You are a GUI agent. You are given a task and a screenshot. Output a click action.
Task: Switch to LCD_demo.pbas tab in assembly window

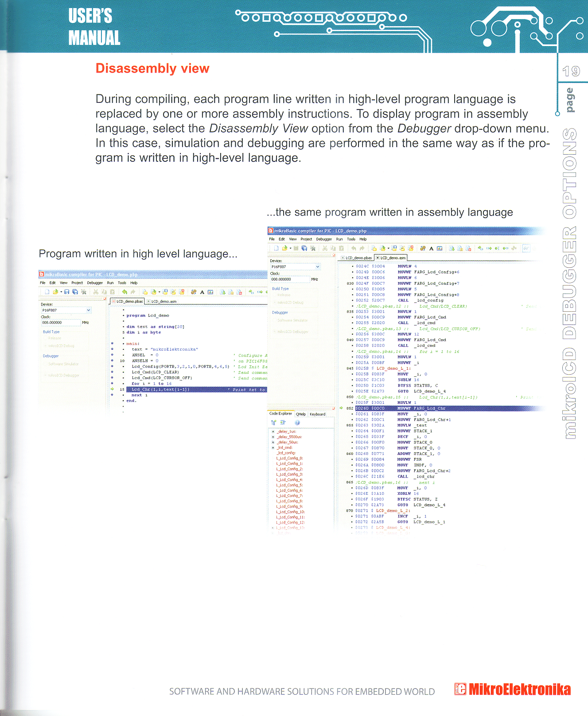[356, 258]
